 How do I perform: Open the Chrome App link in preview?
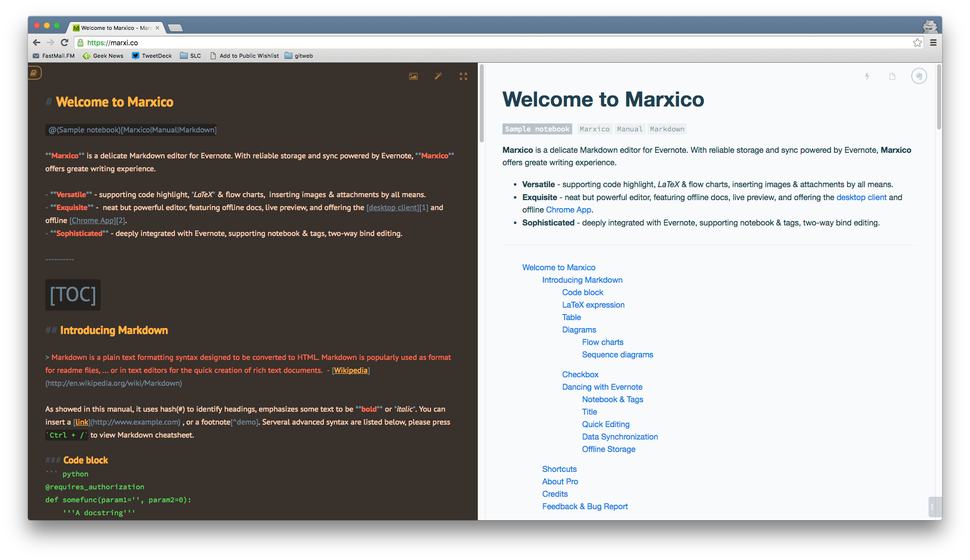tap(568, 210)
